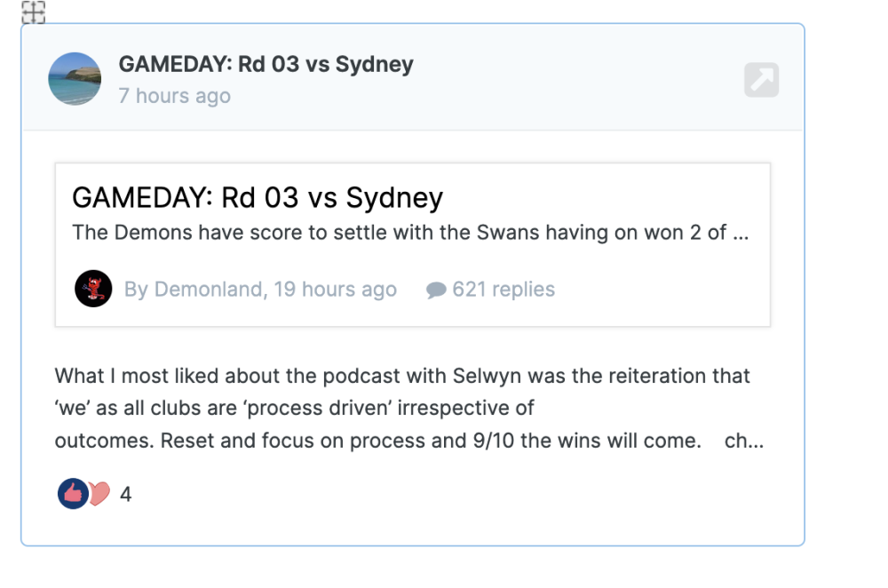Click the move handle icon above the card
Screen dimensions: 888x588
(33, 12)
